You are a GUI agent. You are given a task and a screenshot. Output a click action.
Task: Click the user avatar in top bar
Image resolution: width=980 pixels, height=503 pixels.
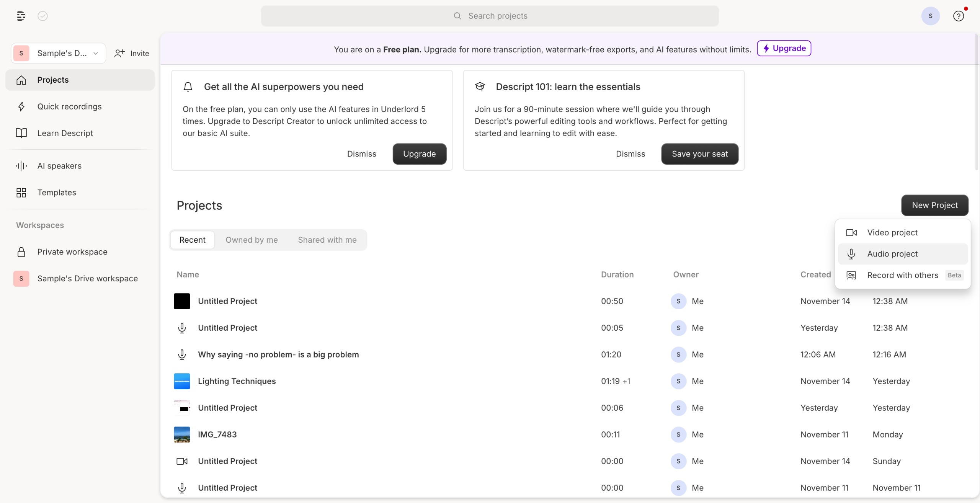tap(930, 16)
